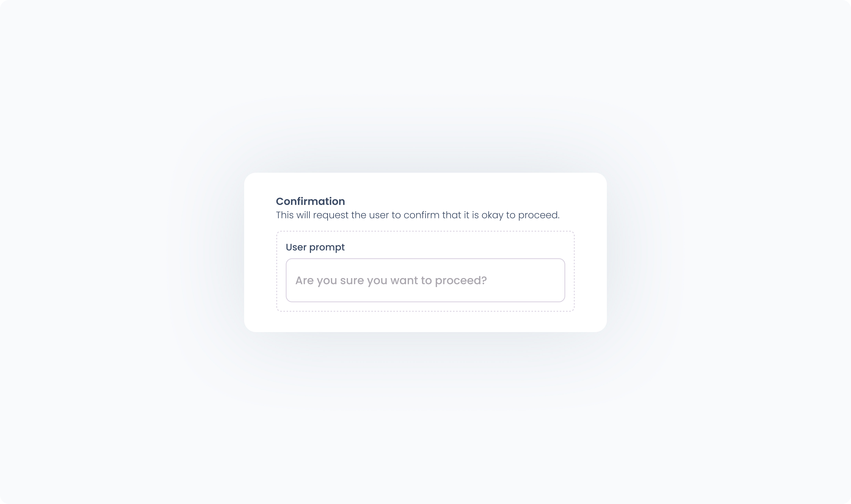Click the word 'confirm' in the description
The image size is (851, 504).
pos(421,215)
